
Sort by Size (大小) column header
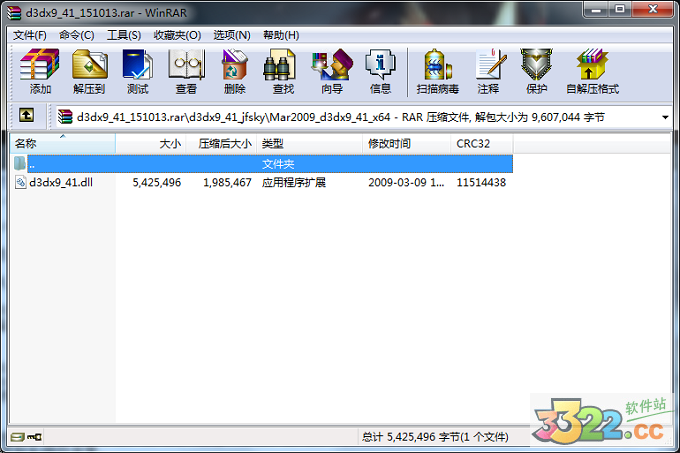(x=151, y=143)
